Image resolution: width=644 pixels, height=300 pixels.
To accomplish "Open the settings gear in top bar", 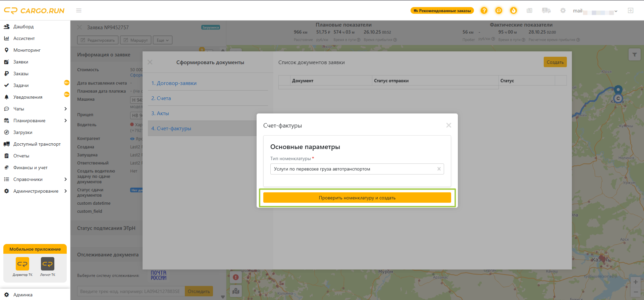I will (x=563, y=10).
